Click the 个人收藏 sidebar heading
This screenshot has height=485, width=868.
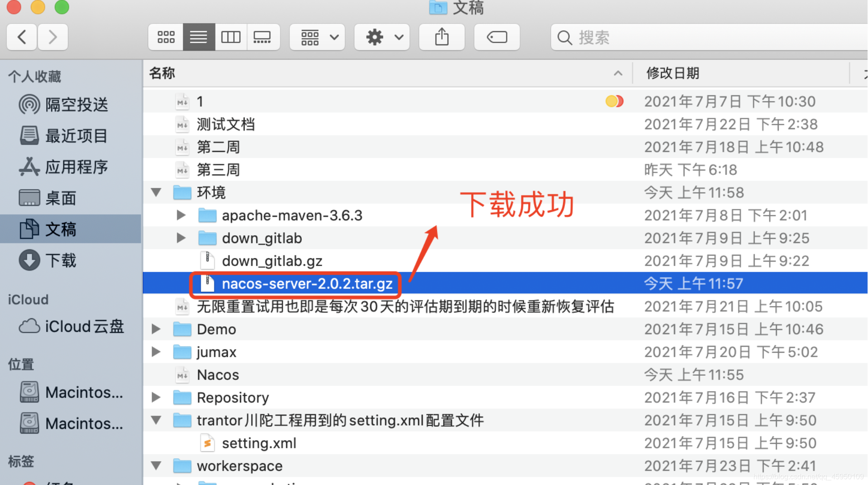click(34, 76)
